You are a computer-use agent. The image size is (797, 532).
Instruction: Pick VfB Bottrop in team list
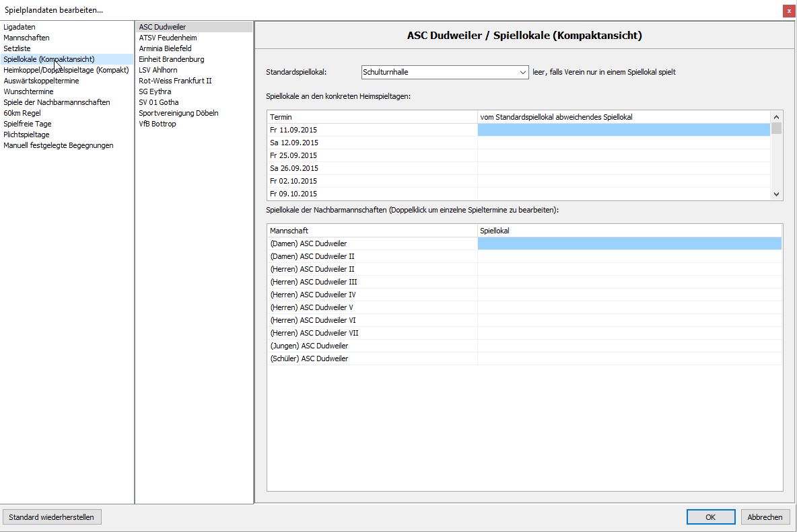click(x=158, y=124)
